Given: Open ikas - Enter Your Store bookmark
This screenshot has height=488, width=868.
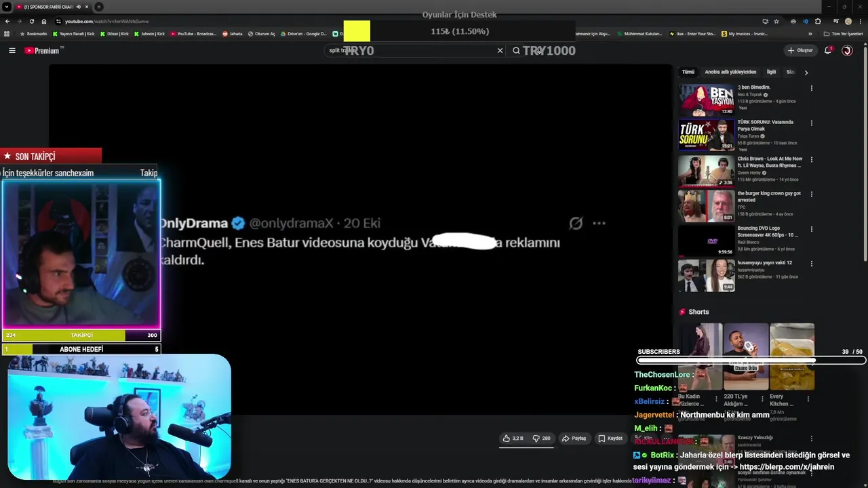Looking at the screenshot, I should pyautogui.click(x=693, y=34).
